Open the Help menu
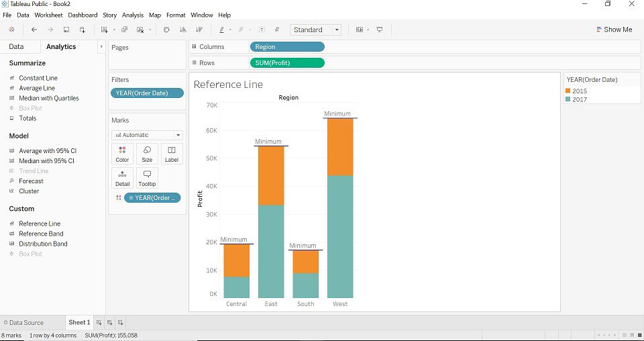Viewport: 644px width, 341px height. coord(224,15)
